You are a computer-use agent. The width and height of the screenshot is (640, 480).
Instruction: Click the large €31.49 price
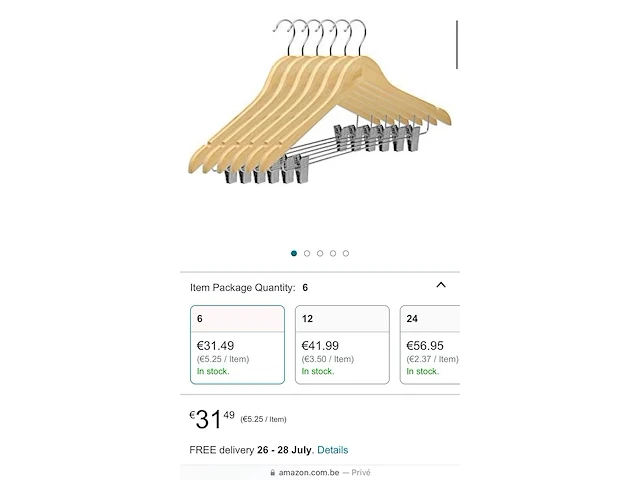pyautogui.click(x=212, y=419)
